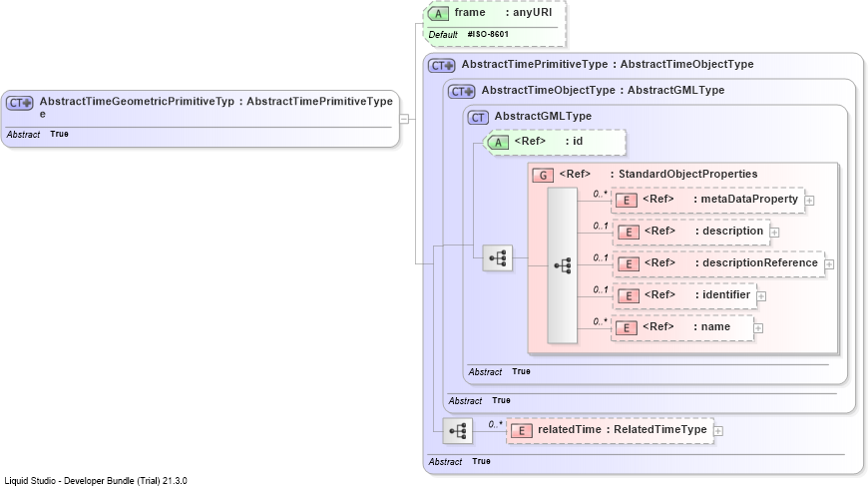Click the E icon of identifier element
This screenshot has width=868, height=486.
click(629, 296)
